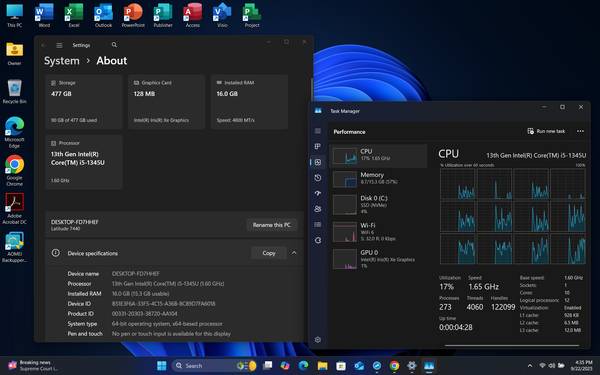Click the Device ID row in specifications
Image resolution: width=600 pixels, height=375 pixels.
click(142, 304)
